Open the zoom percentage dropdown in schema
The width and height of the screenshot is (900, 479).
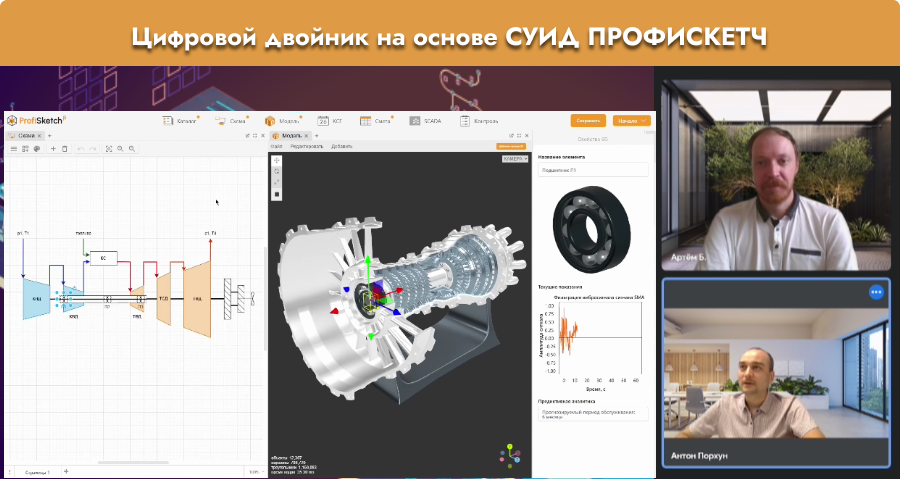tap(255, 472)
